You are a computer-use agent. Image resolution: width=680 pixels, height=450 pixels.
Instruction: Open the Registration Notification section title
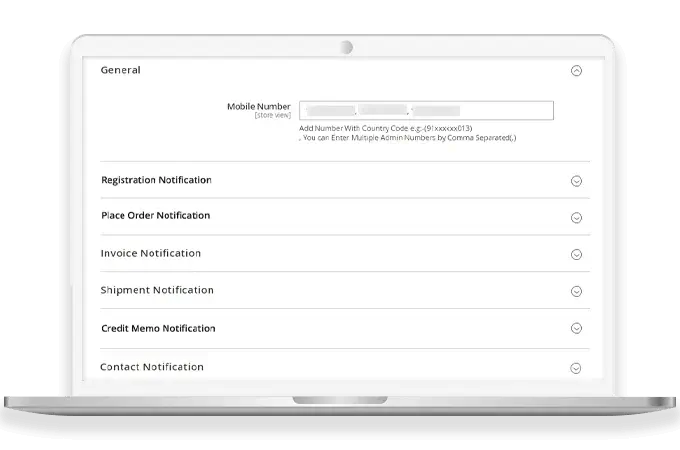[156, 180]
